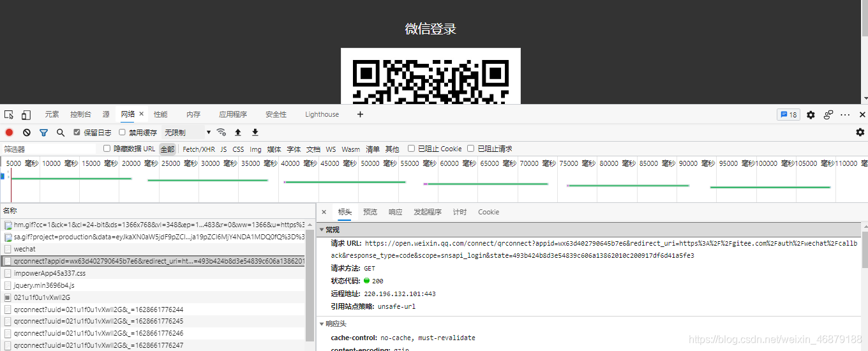This screenshot has height=351, width=868.
Task: Open the Response tab in details pane
Action: pyautogui.click(x=396, y=212)
